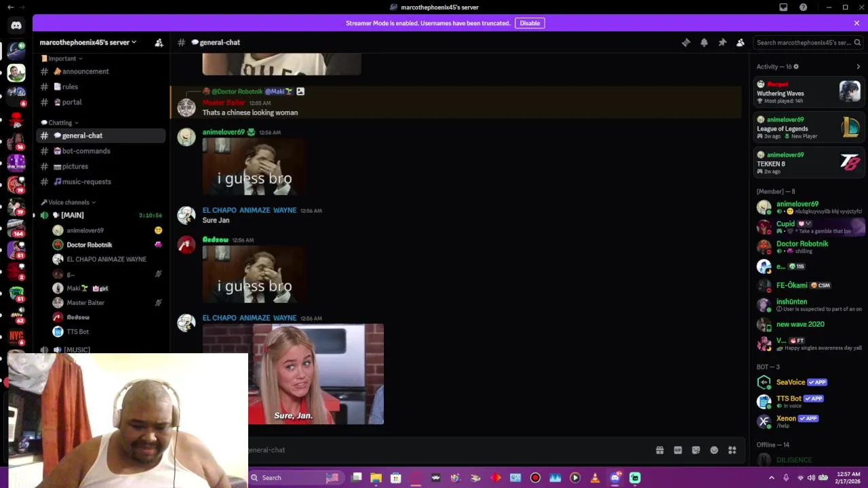868x488 pixels.
Task: Open the announcement channel
Action: (x=100, y=71)
